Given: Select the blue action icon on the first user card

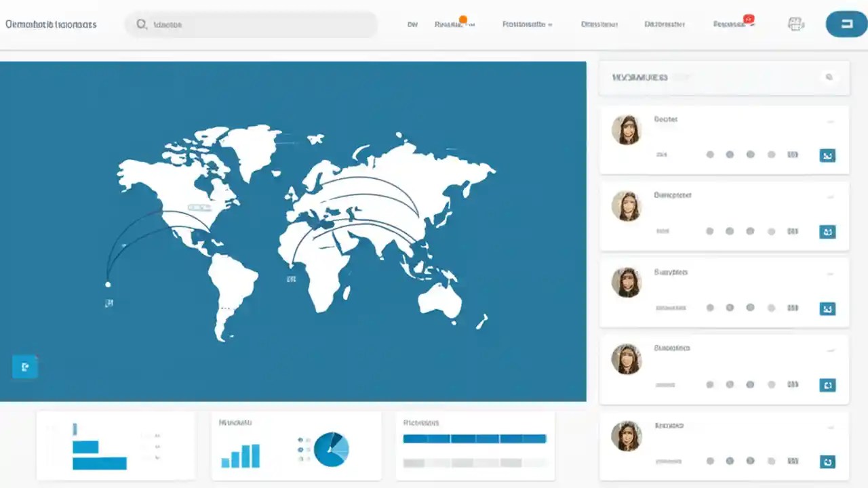Looking at the screenshot, I should 827,155.
